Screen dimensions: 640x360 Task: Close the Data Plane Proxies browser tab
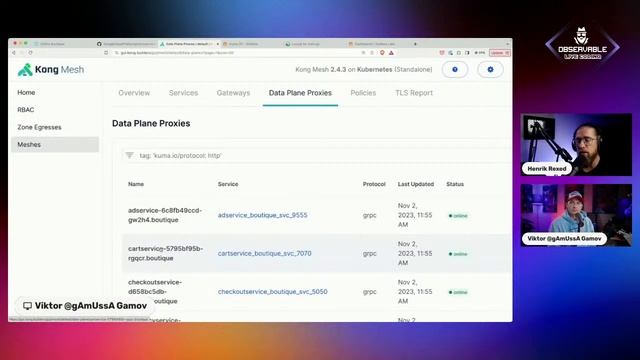coord(218,44)
